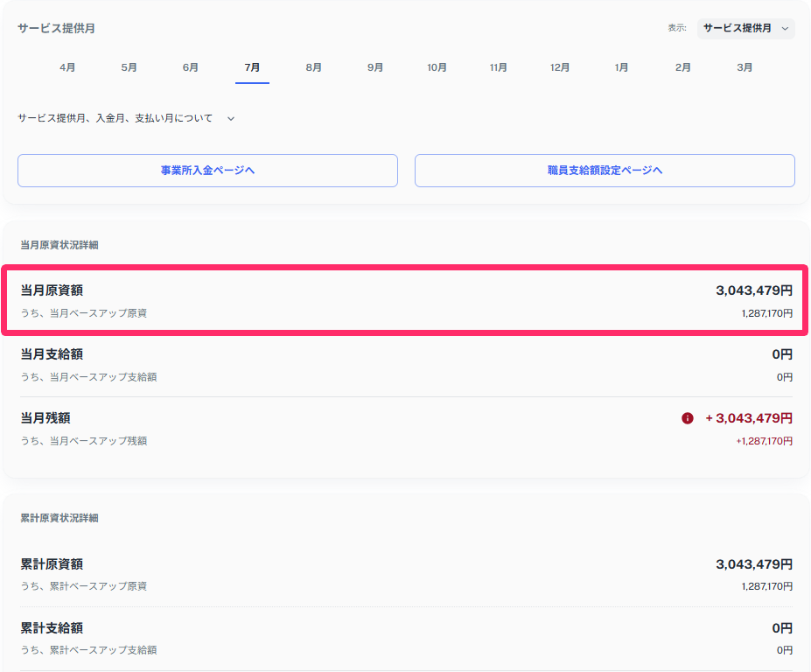Image resolution: width=811 pixels, height=672 pixels.
Task: Open the 1月 month view
Action: click(x=621, y=66)
